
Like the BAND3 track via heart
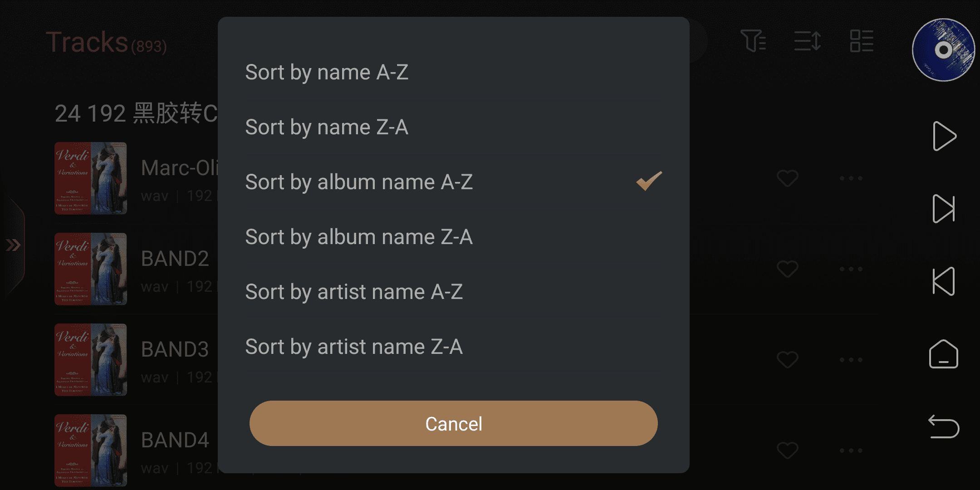(x=787, y=360)
